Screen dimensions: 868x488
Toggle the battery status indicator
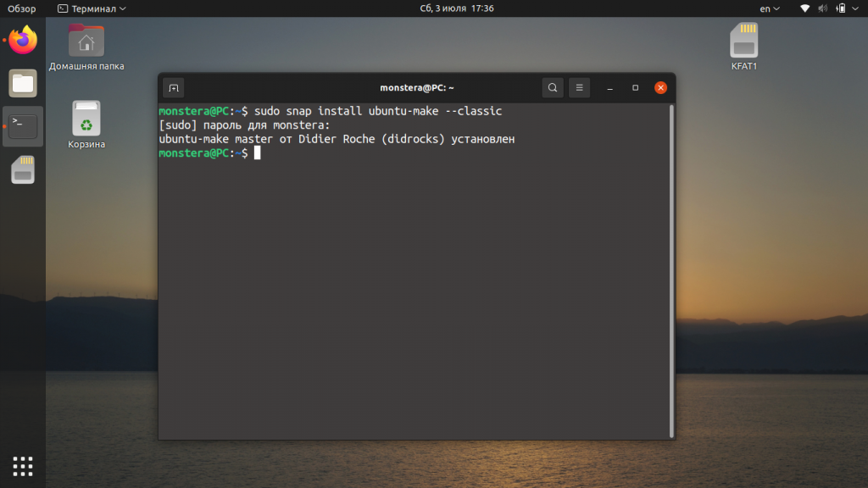[842, 8]
